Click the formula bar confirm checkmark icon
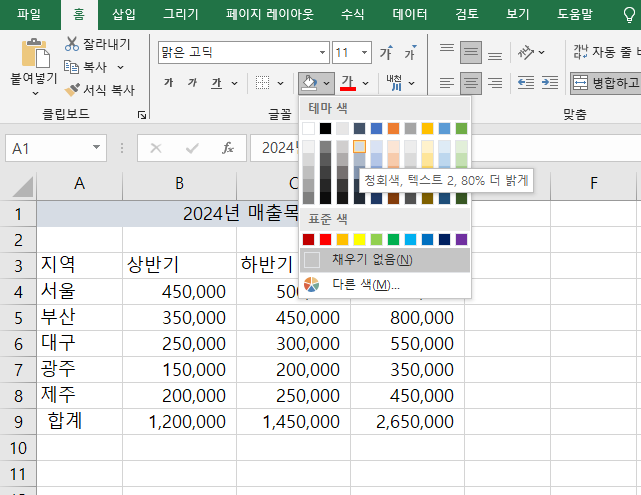 (192, 148)
